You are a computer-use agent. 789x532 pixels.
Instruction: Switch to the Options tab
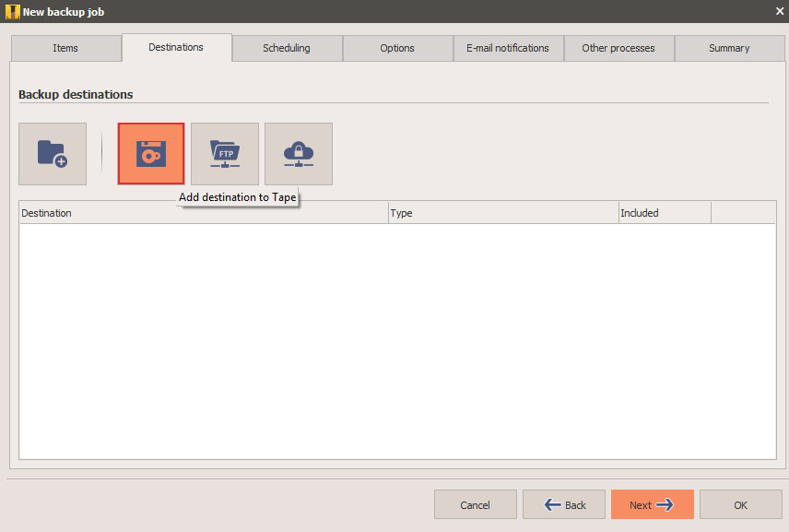click(397, 48)
